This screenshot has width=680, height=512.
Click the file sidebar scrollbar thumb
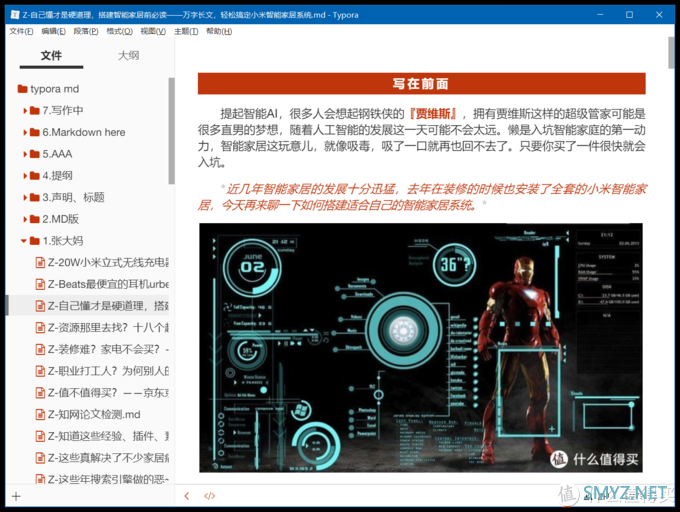(x=171, y=131)
